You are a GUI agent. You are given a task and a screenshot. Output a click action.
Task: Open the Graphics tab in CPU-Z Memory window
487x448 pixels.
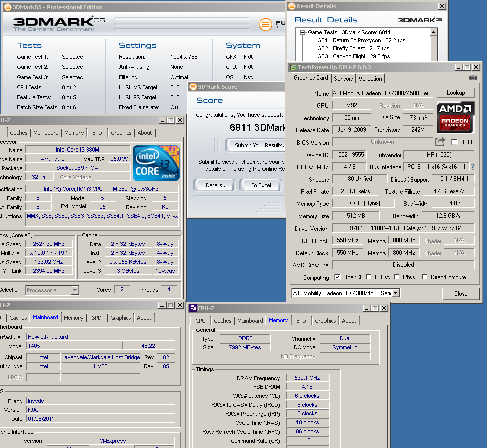(x=325, y=321)
